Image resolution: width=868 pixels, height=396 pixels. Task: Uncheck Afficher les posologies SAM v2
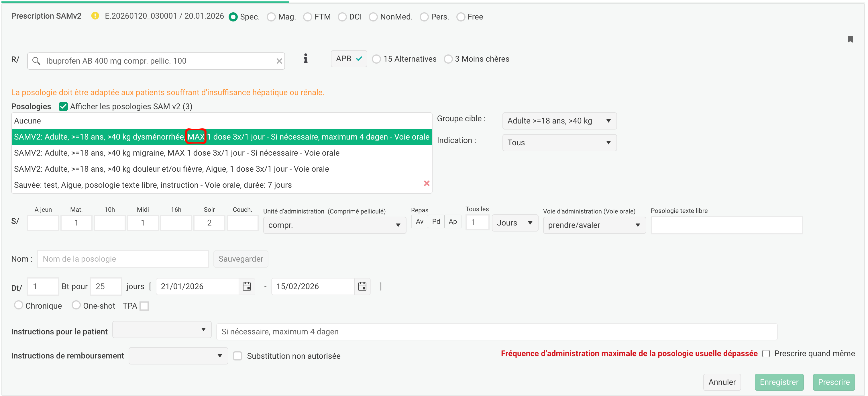point(63,107)
